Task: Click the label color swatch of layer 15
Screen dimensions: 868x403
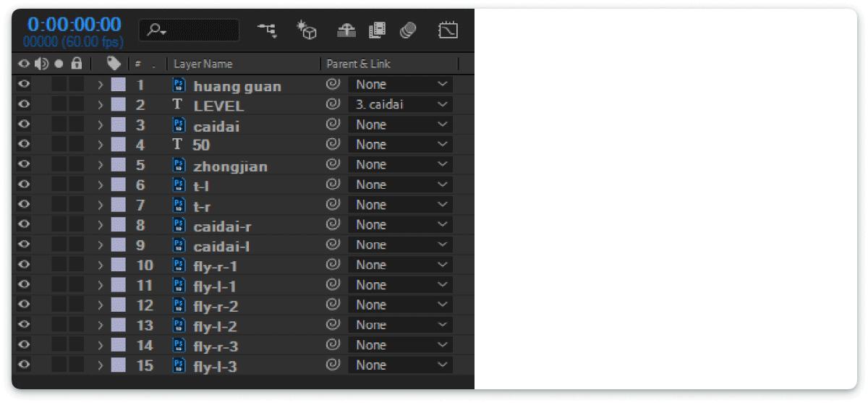Action: tap(118, 365)
